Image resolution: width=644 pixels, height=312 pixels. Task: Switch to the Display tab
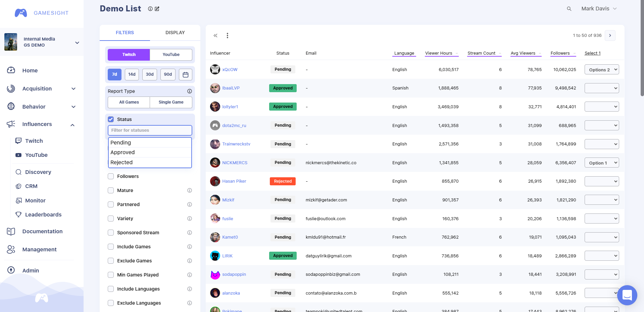pyautogui.click(x=175, y=33)
